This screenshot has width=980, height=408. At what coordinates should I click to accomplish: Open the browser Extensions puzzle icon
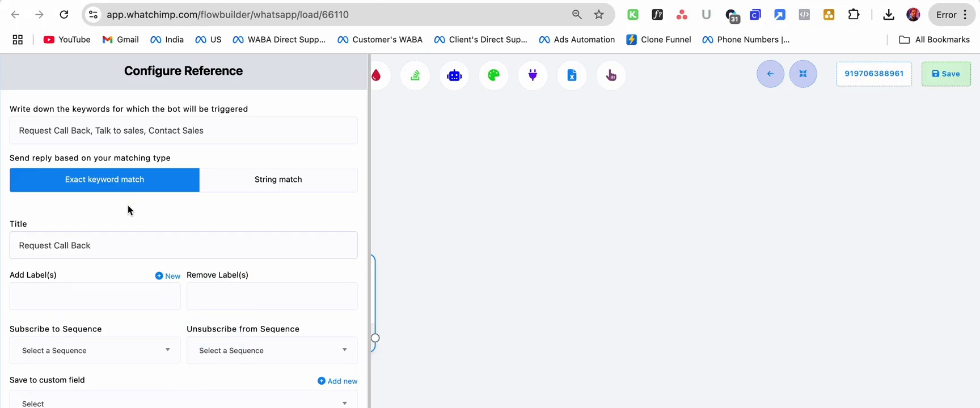tap(854, 15)
